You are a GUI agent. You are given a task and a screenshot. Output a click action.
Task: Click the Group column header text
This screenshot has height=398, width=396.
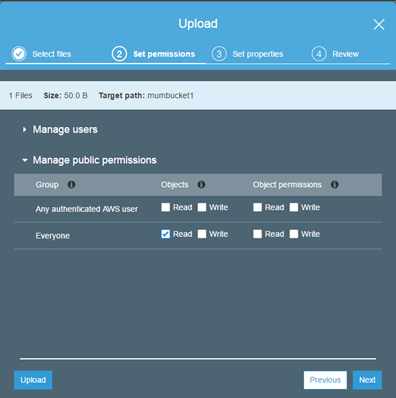point(47,185)
